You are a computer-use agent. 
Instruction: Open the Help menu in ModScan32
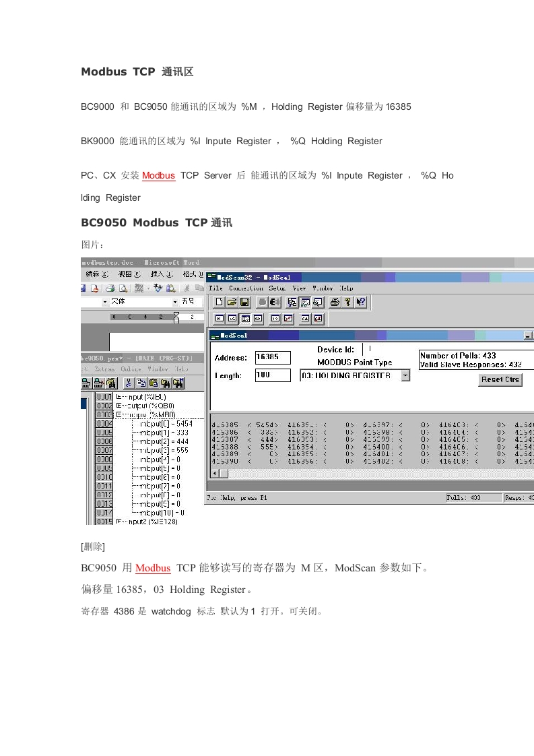pos(346,288)
